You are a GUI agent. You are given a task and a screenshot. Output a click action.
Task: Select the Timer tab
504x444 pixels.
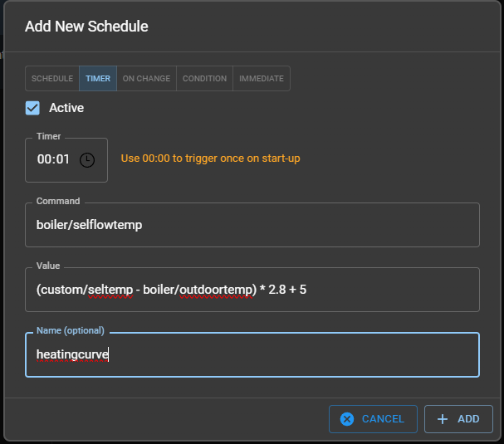point(98,79)
